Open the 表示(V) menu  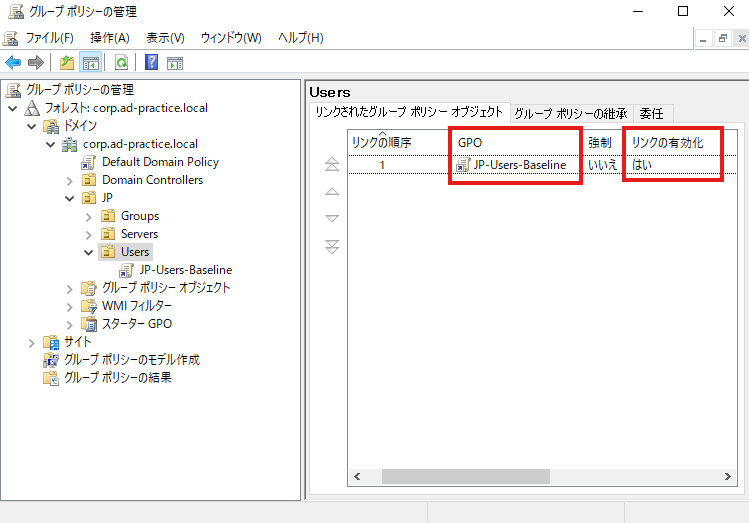165,38
